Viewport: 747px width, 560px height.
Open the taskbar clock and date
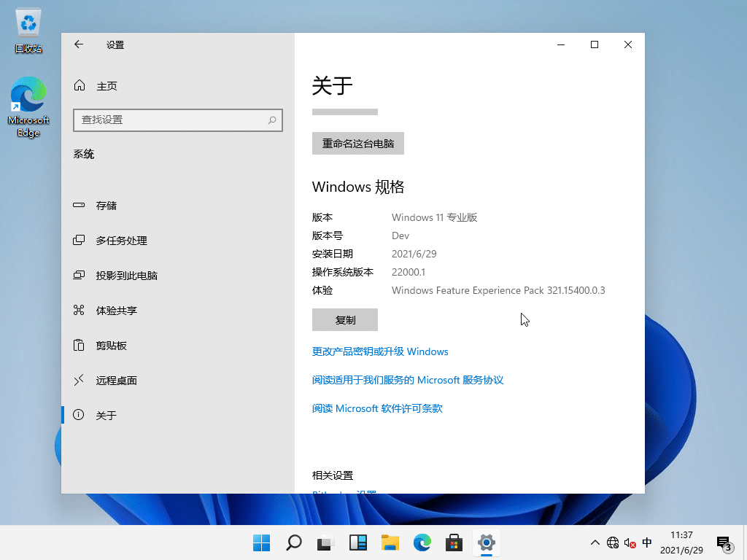(x=681, y=542)
